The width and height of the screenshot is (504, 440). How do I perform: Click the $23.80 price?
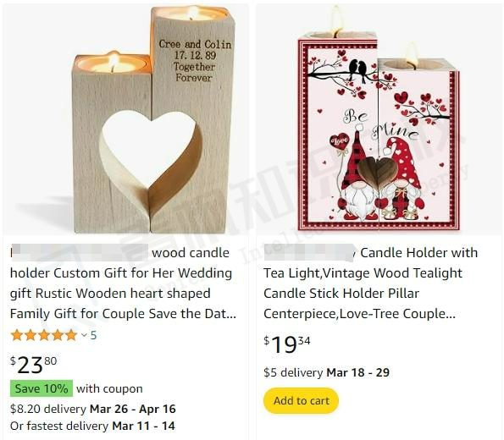click(34, 365)
